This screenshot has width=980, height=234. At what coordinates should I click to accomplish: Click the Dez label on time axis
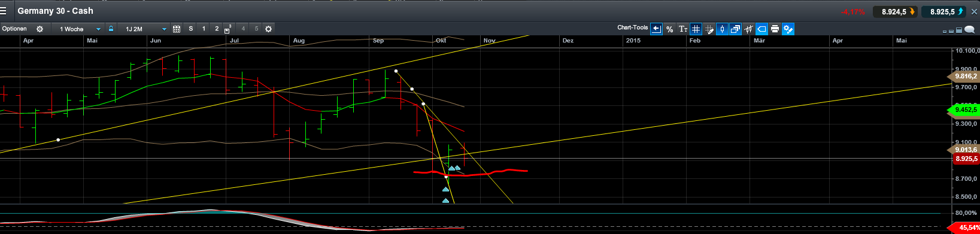[568, 41]
